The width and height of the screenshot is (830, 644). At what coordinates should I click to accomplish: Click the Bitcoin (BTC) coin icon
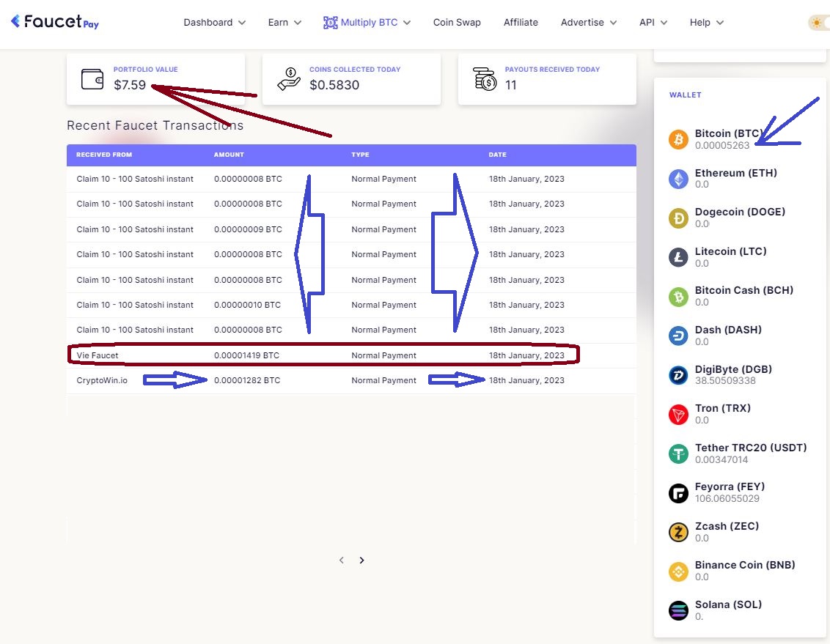coord(678,140)
